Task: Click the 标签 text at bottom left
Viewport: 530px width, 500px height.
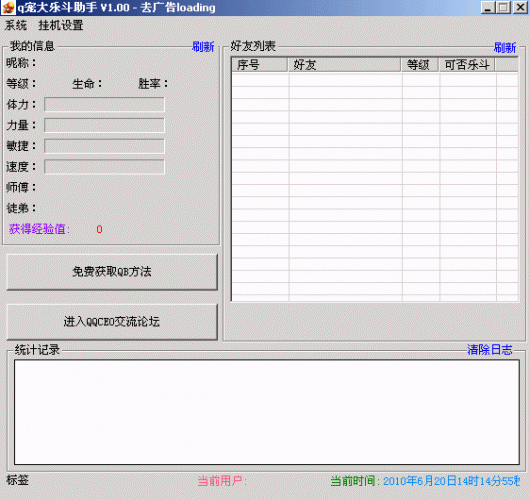Action: click(17, 480)
